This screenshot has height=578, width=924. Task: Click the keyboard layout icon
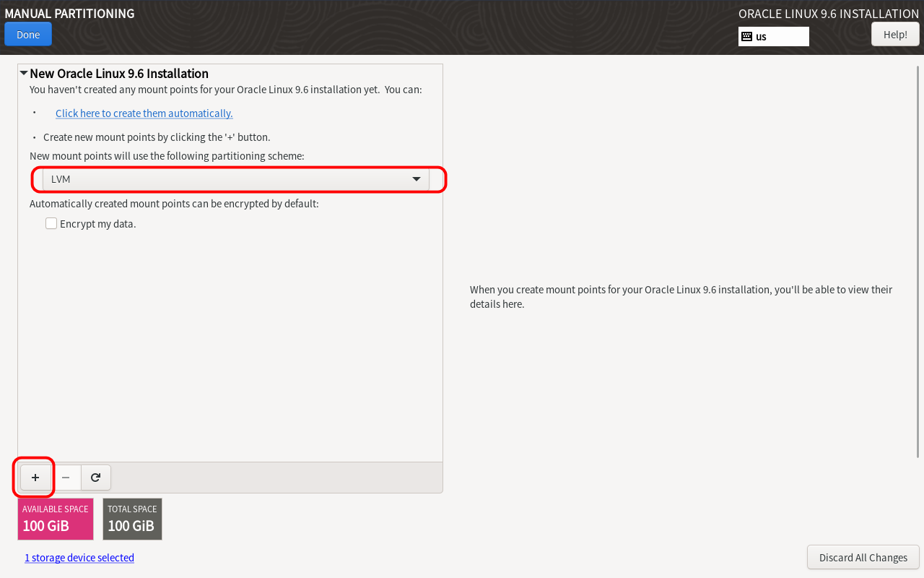[746, 37]
